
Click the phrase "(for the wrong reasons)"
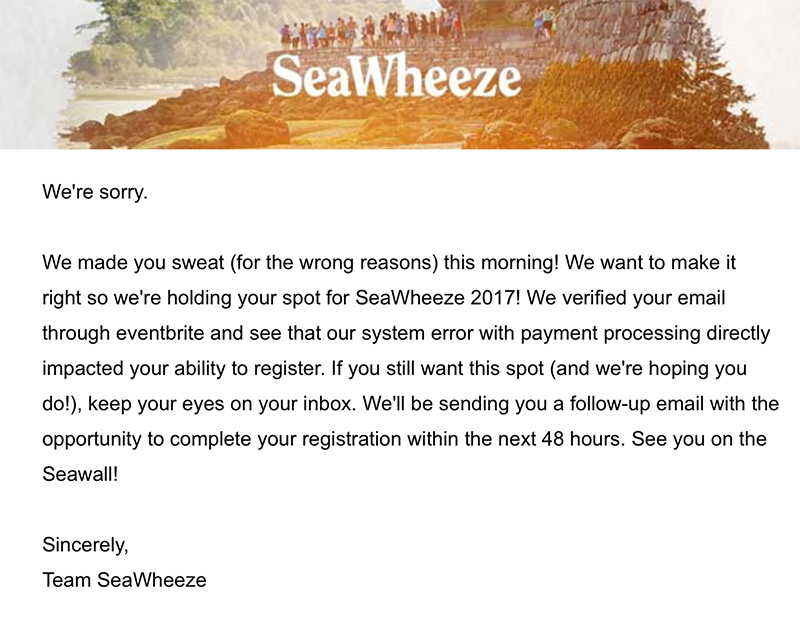(334, 263)
